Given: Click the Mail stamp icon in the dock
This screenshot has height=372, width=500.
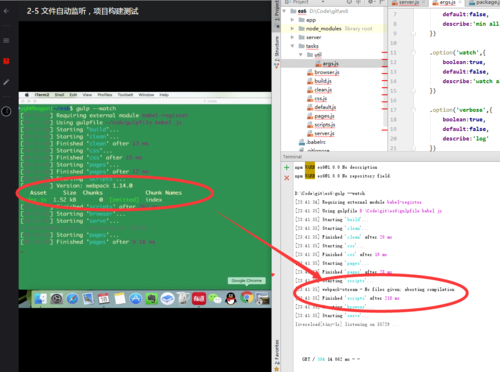Looking at the screenshot, I should tap(88, 298).
